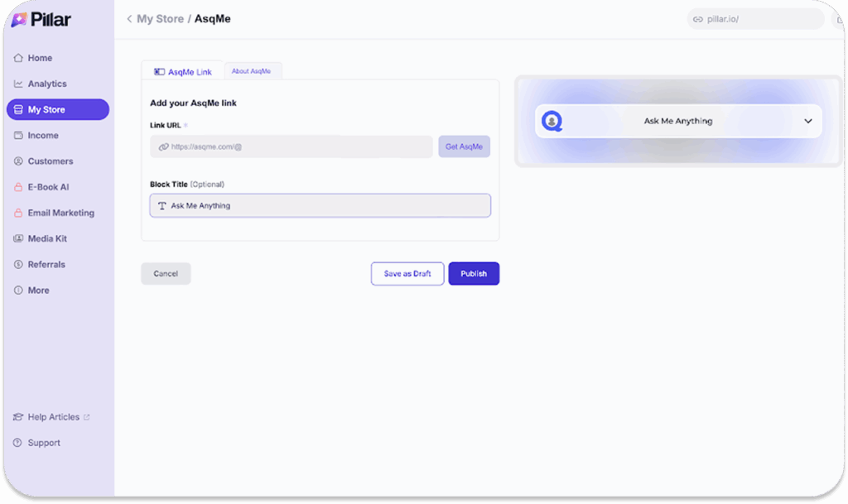Click the Media Kit icon
The height and width of the screenshot is (504, 848).
click(x=18, y=238)
